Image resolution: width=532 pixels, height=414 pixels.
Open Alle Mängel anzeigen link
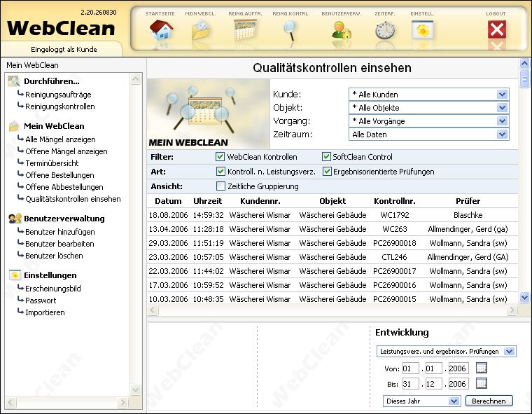(x=60, y=139)
